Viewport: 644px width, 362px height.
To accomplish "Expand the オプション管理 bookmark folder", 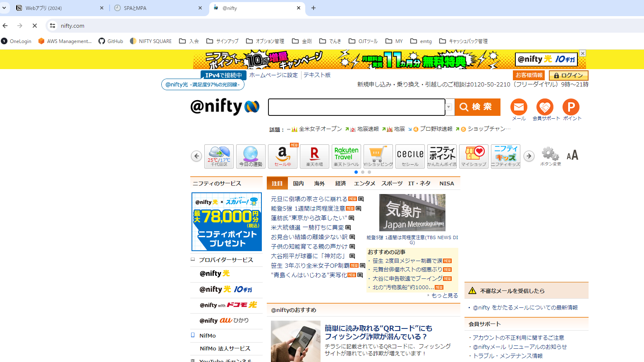I will 265,41.
